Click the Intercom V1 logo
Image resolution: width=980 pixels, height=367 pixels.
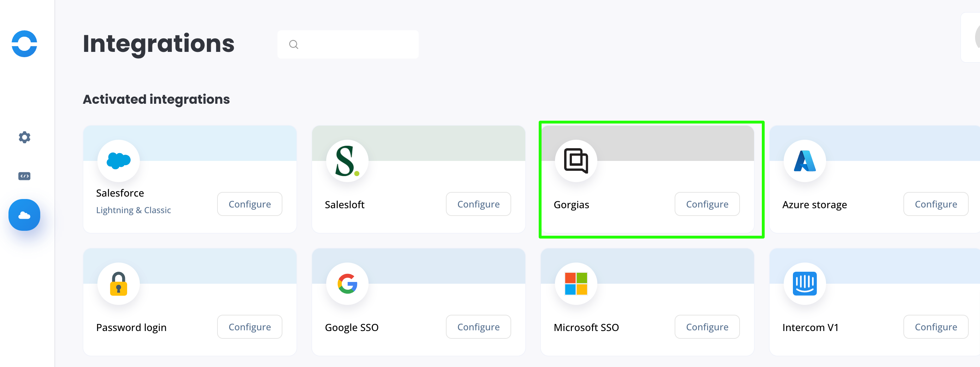pyautogui.click(x=805, y=284)
